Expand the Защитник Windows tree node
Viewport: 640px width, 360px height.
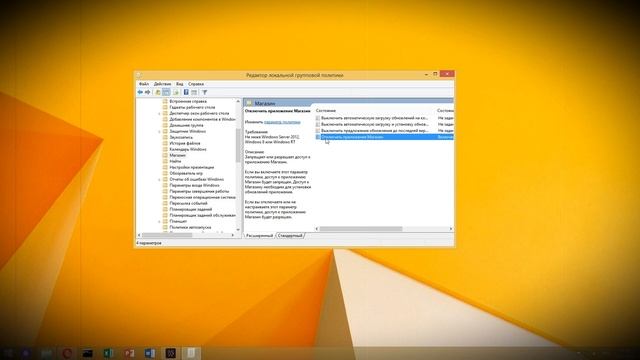point(160,131)
